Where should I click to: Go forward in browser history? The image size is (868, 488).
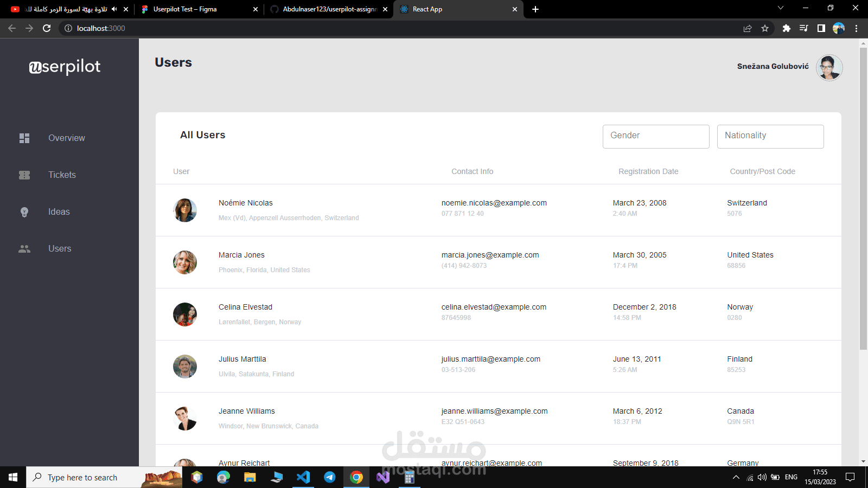click(29, 28)
